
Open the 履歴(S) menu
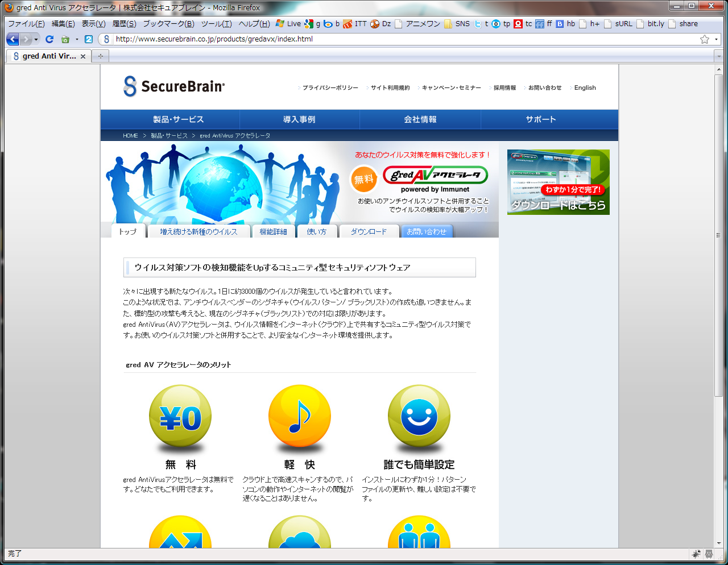(124, 24)
